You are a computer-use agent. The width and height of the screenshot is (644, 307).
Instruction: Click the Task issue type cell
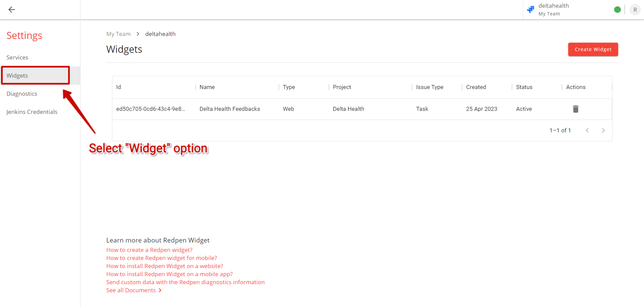[422, 109]
